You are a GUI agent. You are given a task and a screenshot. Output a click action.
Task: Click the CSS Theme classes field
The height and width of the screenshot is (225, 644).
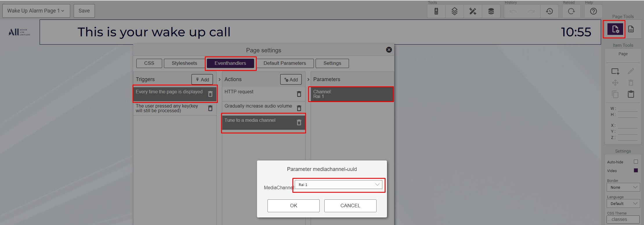tap(623, 219)
